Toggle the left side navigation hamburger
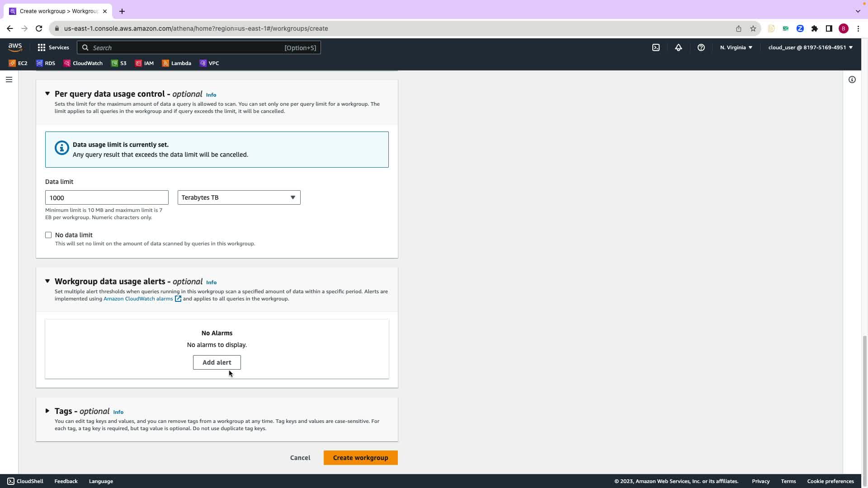The width and height of the screenshot is (868, 488). pyautogui.click(x=9, y=80)
